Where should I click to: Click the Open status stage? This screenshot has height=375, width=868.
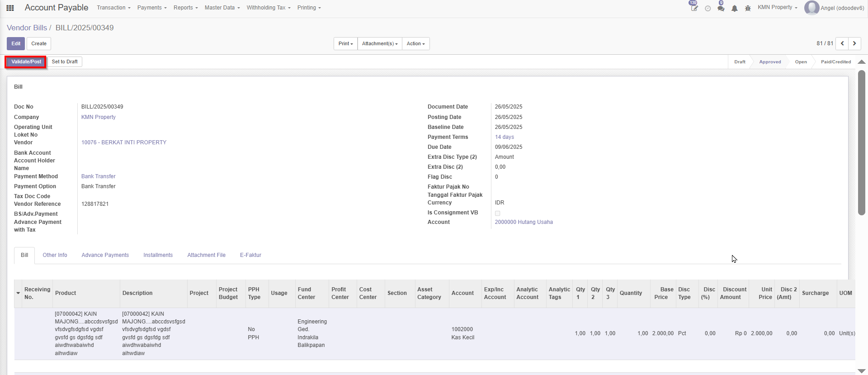(801, 62)
